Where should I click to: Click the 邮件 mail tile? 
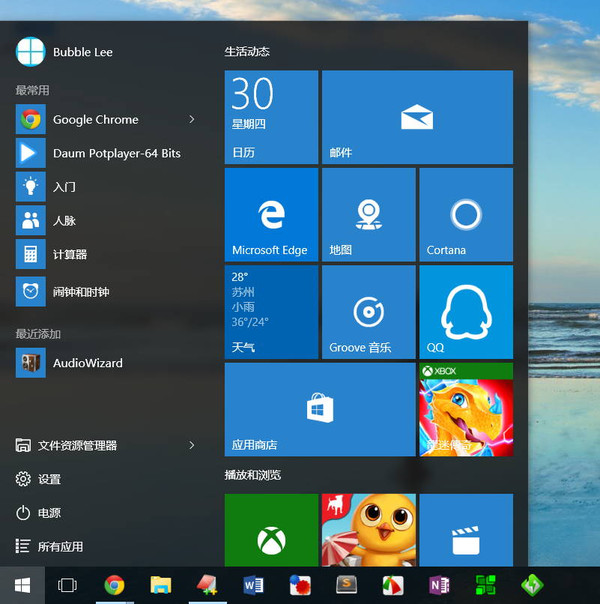click(417, 117)
